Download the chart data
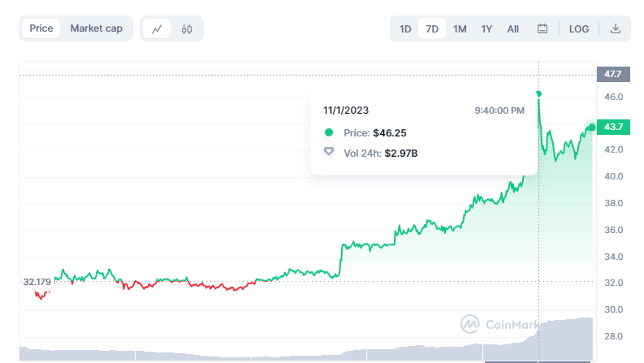Image resolution: width=644 pixels, height=363 pixels. click(615, 28)
